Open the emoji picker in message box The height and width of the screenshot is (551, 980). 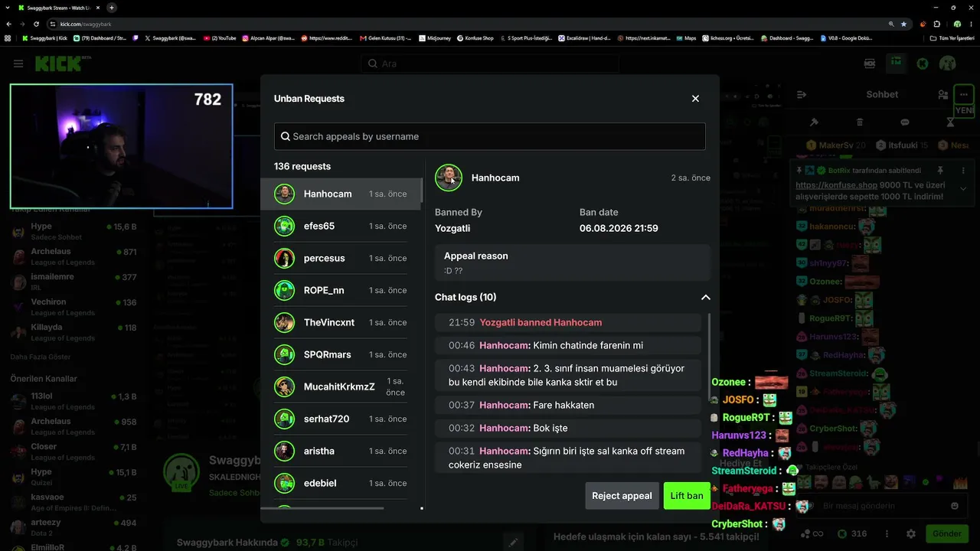[x=954, y=506]
